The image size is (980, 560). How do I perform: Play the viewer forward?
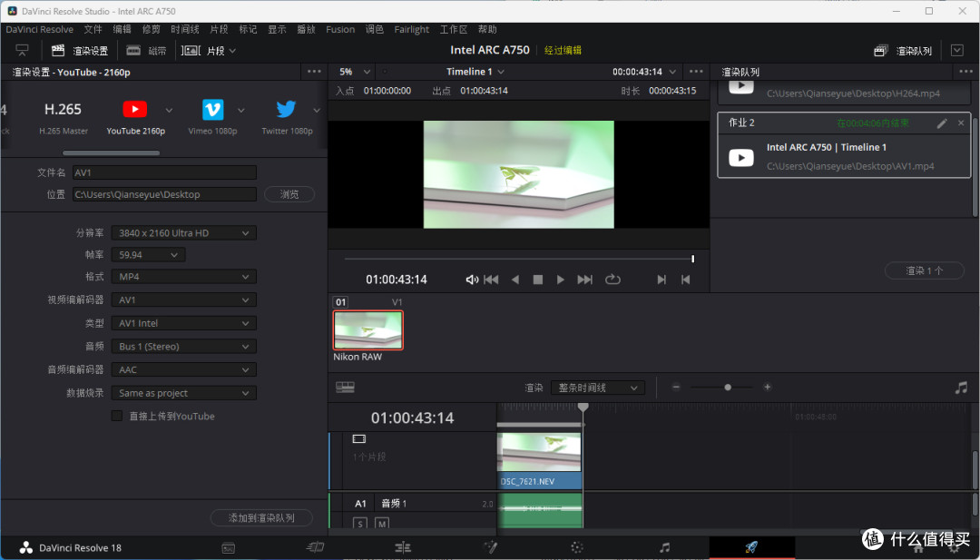click(x=561, y=280)
